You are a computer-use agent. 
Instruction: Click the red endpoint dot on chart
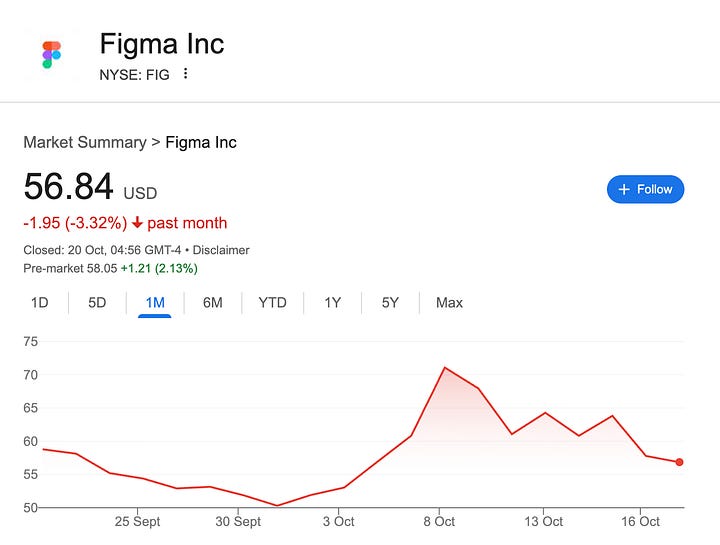pyautogui.click(x=679, y=462)
